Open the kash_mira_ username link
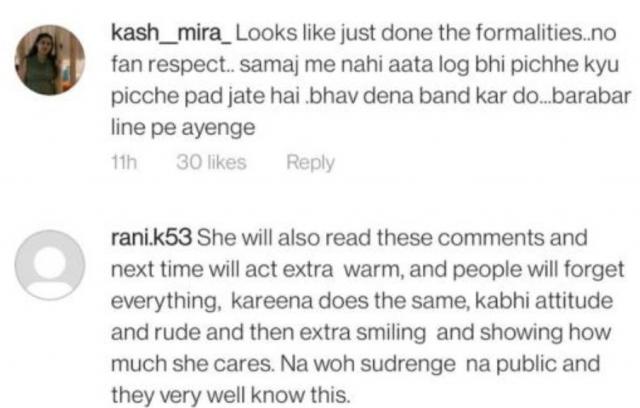 (171, 33)
